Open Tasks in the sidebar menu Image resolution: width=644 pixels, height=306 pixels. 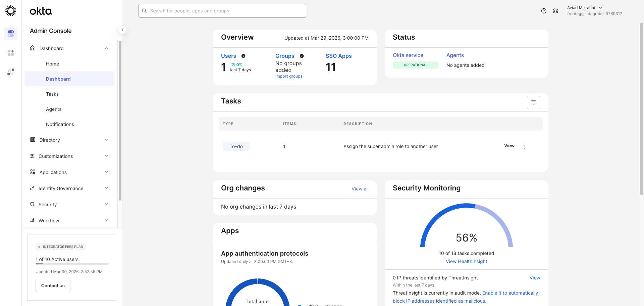pyautogui.click(x=52, y=94)
